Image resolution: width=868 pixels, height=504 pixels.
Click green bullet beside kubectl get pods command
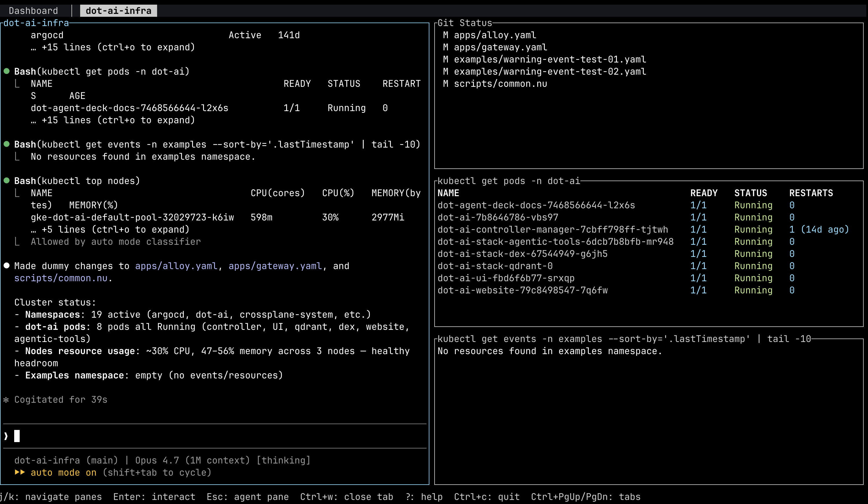[7, 71]
